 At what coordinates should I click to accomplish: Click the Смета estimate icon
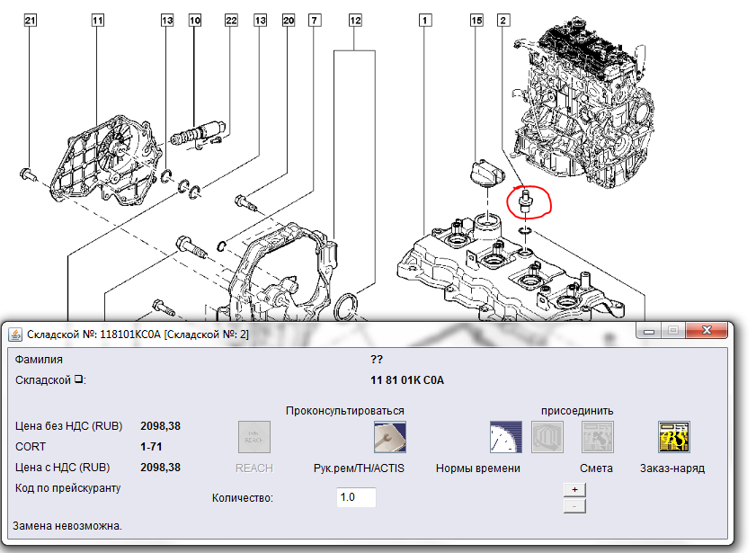tap(598, 437)
